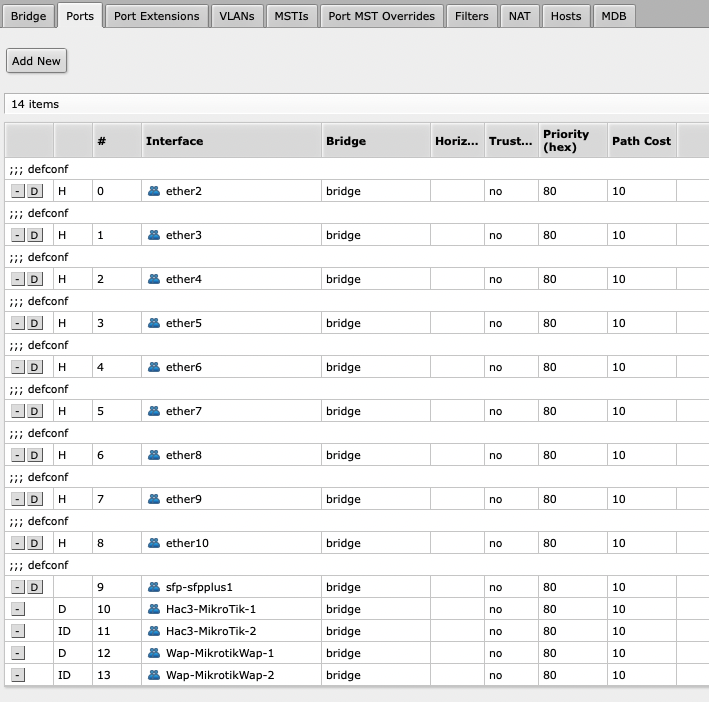Go to the Filters tab
The width and height of the screenshot is (709, 702).
pos(472,16)
